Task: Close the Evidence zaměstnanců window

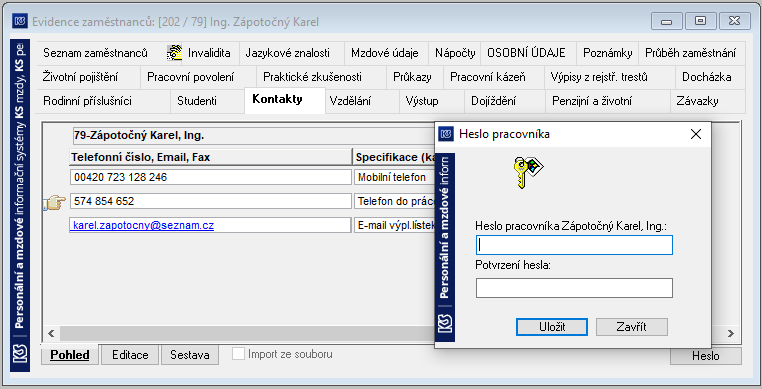Action: [x=734, y=21]
